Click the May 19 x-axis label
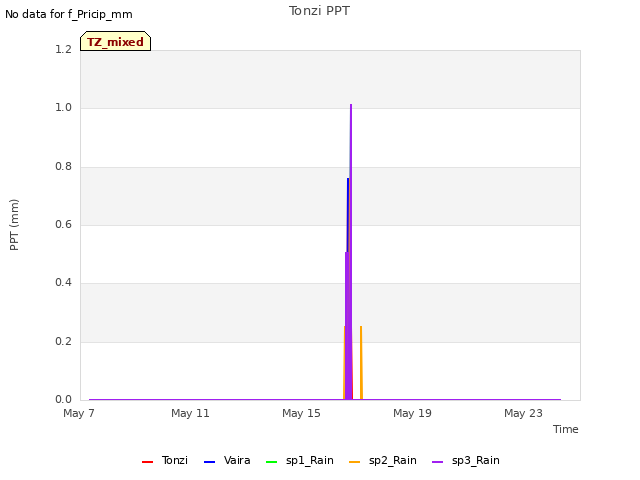640x480 pixels. (x=412, y=413)
